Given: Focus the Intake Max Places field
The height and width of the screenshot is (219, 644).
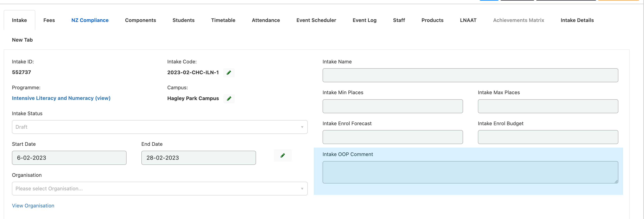Looking at the screenshot, I should coord(548,106).
